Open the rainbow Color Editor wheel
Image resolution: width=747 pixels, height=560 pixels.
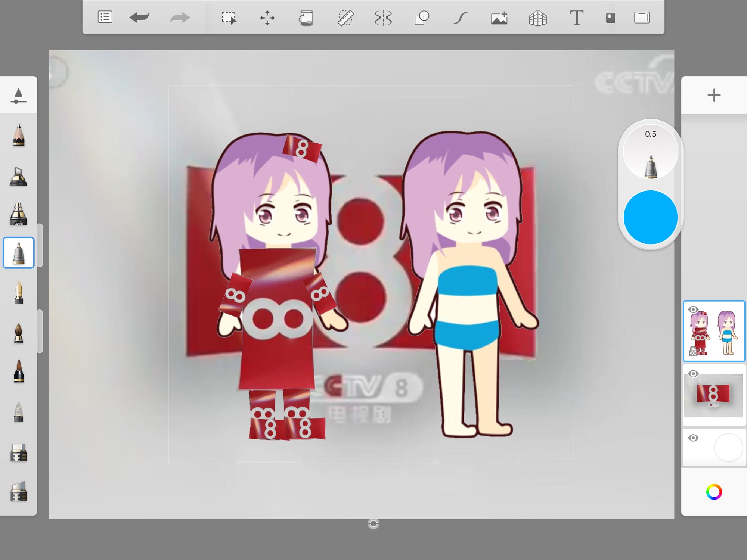point(714,492)
